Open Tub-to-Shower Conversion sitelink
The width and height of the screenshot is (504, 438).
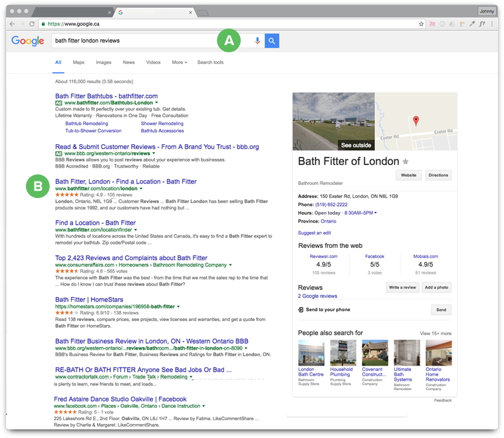(93, 131)
